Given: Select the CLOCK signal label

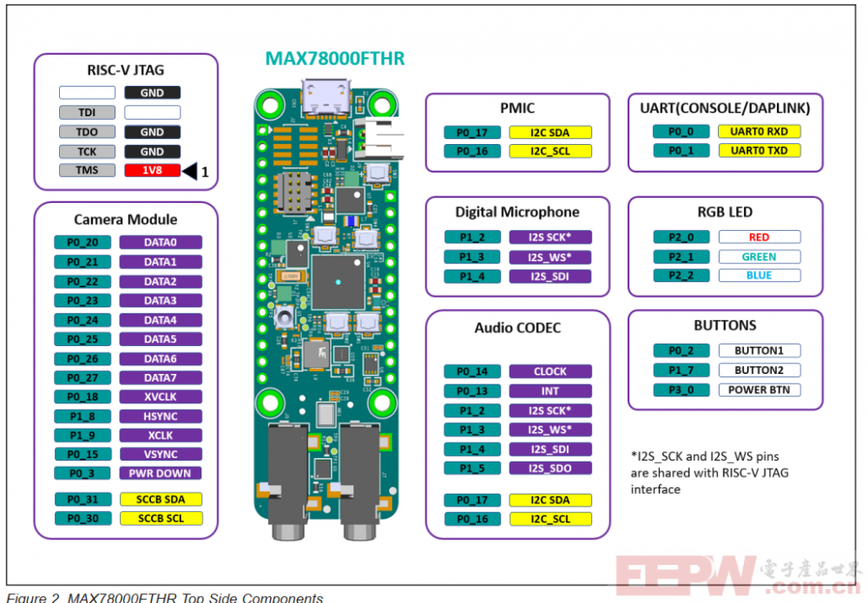Looking at the screenshot, I should pos(550,371).
